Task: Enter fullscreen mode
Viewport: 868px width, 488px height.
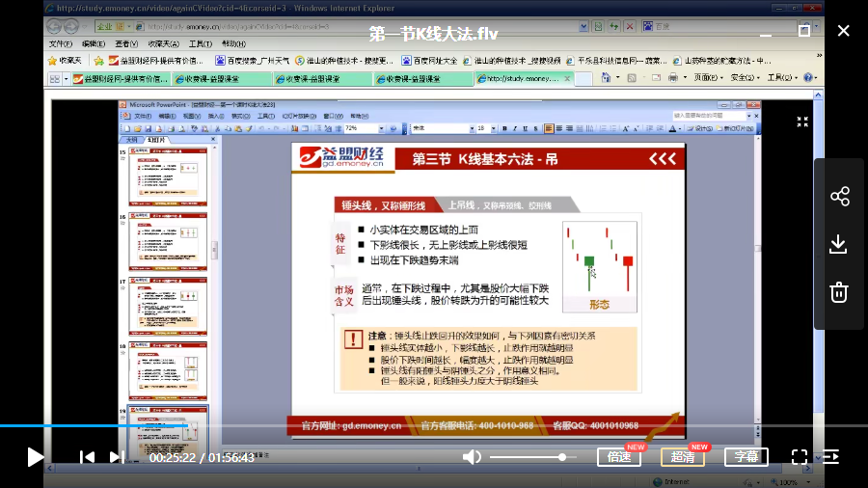Action: click(800, 457)
